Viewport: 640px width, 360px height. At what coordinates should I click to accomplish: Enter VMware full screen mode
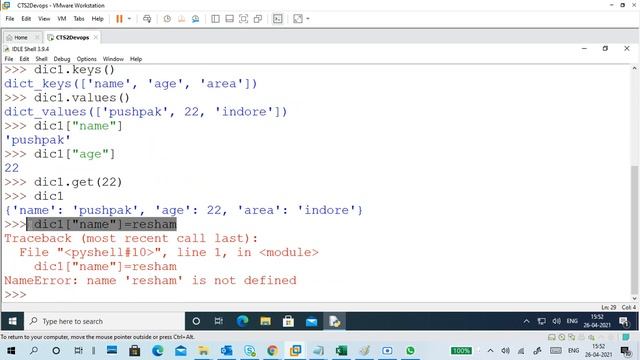click(243, 19)
